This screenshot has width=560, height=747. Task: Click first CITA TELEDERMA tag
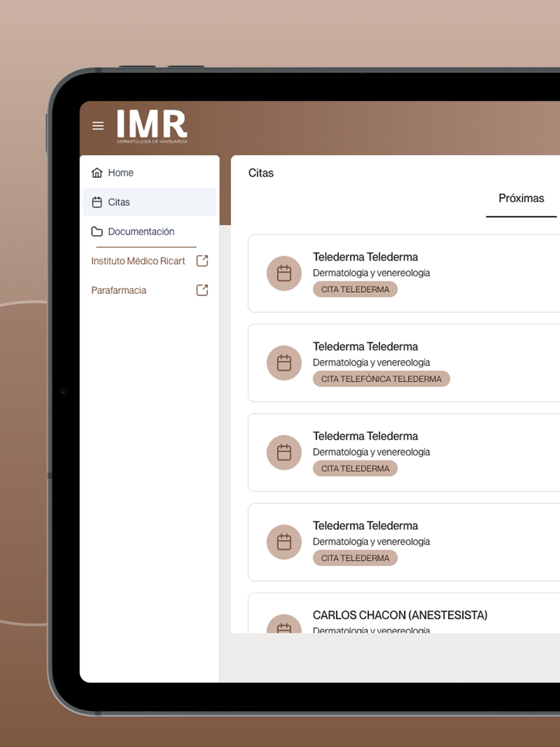[355, 289]
